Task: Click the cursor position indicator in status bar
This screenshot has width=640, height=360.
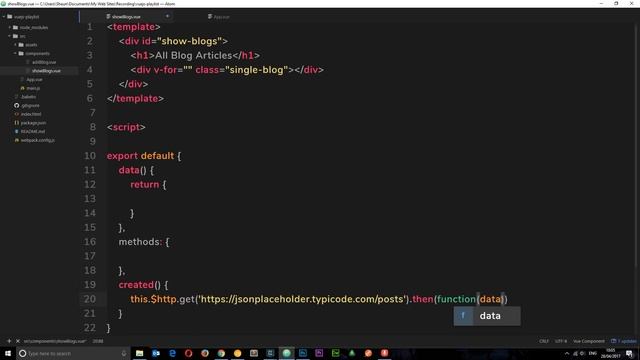Action: click(98, 341)
